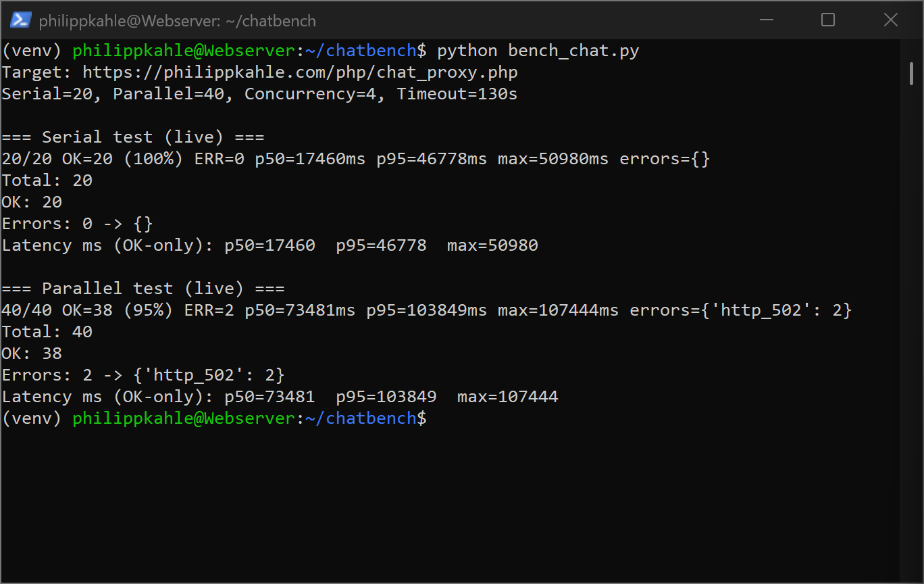
Task: Click the 20/20 OK=20 (100%) summary line
Action: 355,159
